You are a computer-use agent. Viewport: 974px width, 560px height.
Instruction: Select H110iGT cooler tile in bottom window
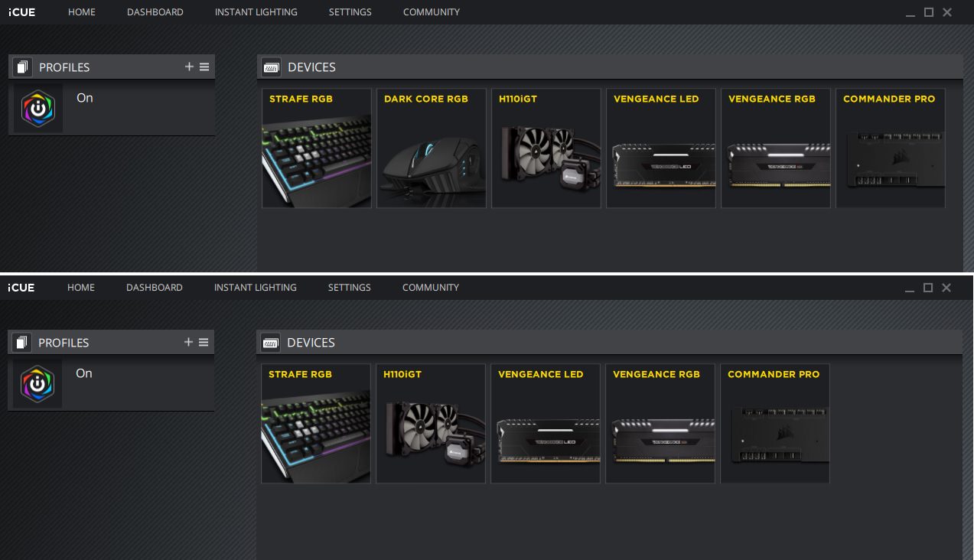point(431,424)
